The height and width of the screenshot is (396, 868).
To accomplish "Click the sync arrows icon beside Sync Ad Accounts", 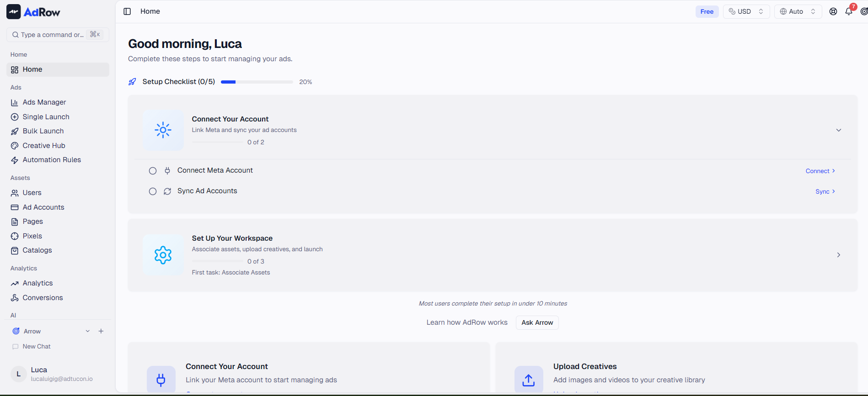I will click(x=167, y=191).
